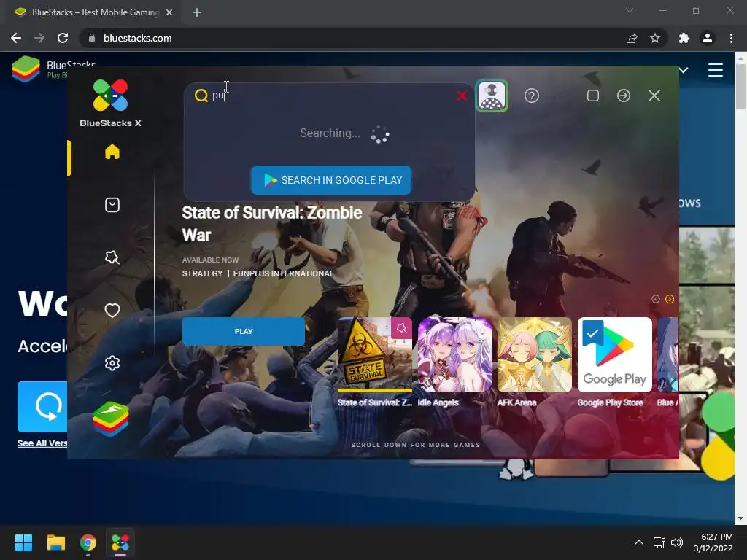Open the user avatar profile
The height and width of the screenshot is (560, 747).
coord(492,96)
